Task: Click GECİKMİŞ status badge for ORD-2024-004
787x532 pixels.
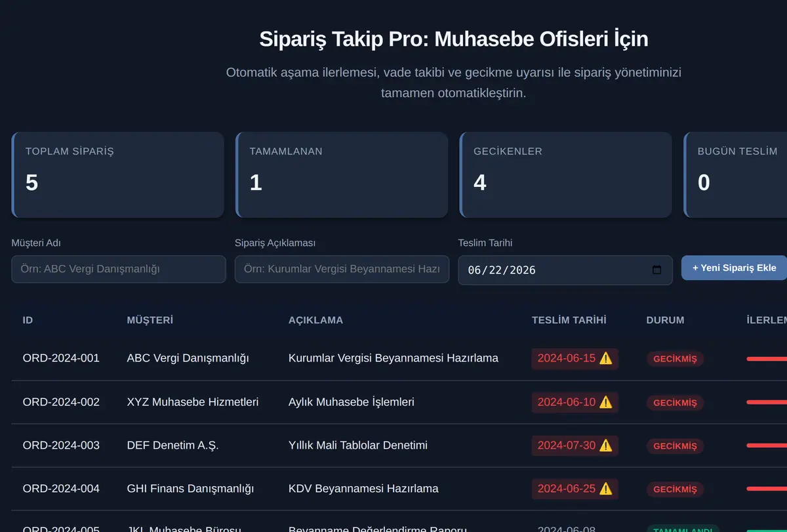Action: tap(675, 489)
